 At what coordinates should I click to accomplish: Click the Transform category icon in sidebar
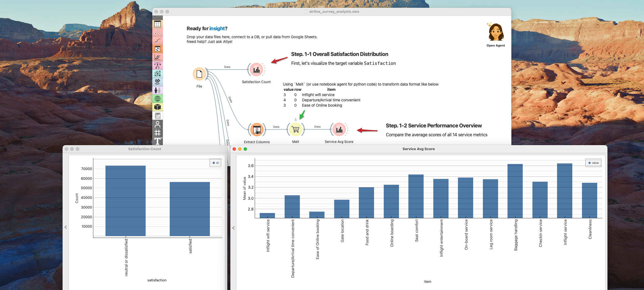[x=158, y=49]
